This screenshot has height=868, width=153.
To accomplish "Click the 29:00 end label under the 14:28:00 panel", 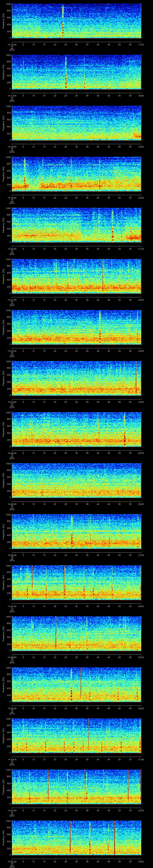I will (141, 657).
